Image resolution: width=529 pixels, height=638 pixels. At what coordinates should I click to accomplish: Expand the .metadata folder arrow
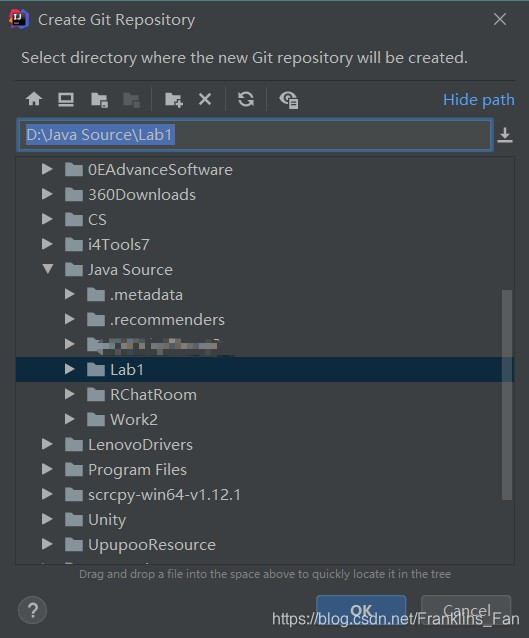pos(70,294)
